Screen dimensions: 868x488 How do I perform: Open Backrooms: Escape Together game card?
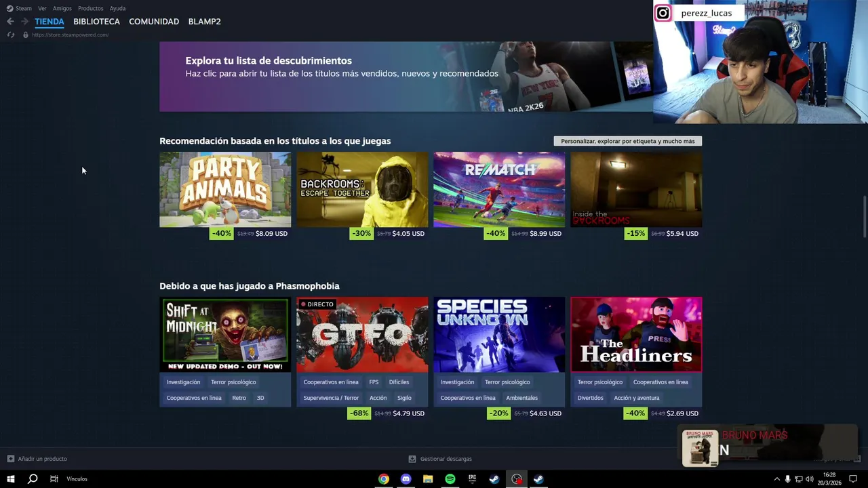click(x=362, y=190)
